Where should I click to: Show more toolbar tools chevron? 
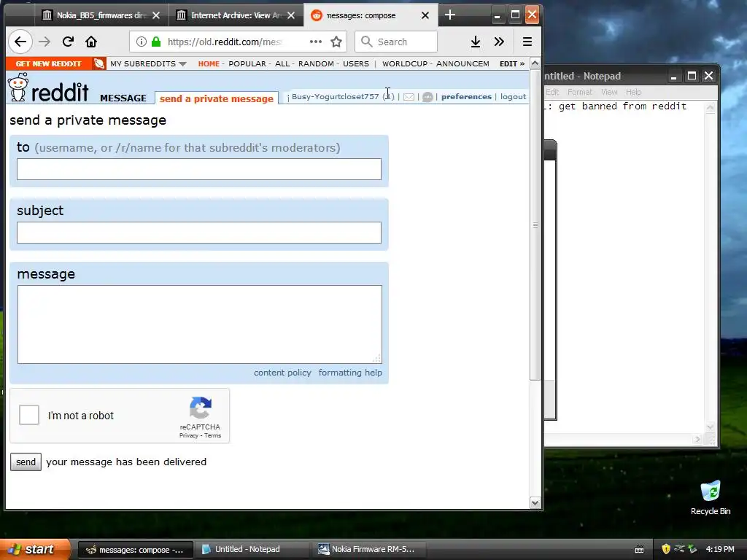[x=499, y=42]
